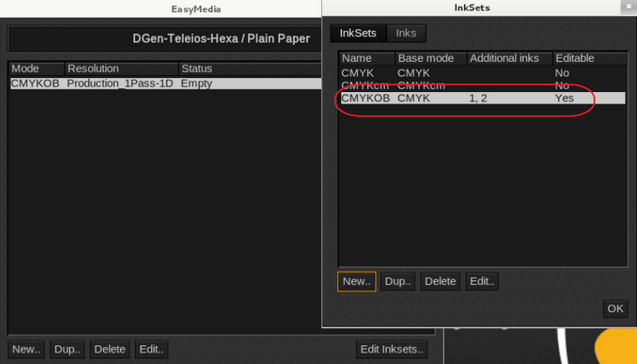Click the Resolution column header
This screenshot has width=637, height=364.
coord(121,68)
